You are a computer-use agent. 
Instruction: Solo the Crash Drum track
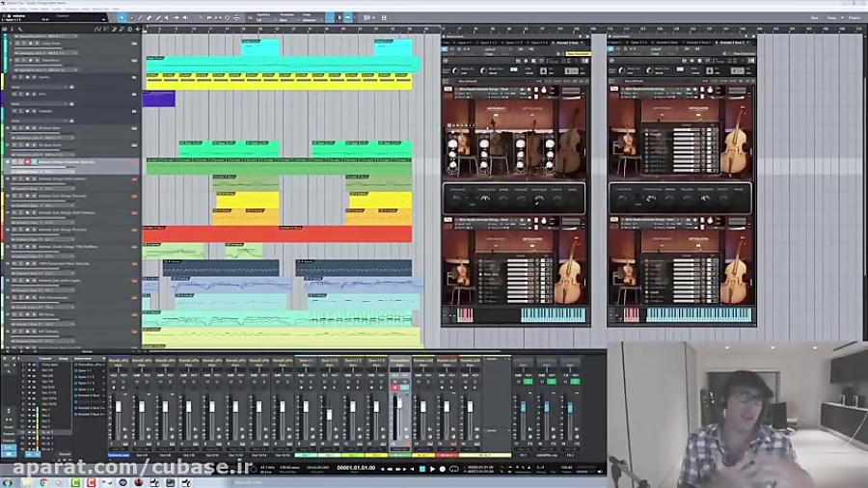tap(23, 43)
